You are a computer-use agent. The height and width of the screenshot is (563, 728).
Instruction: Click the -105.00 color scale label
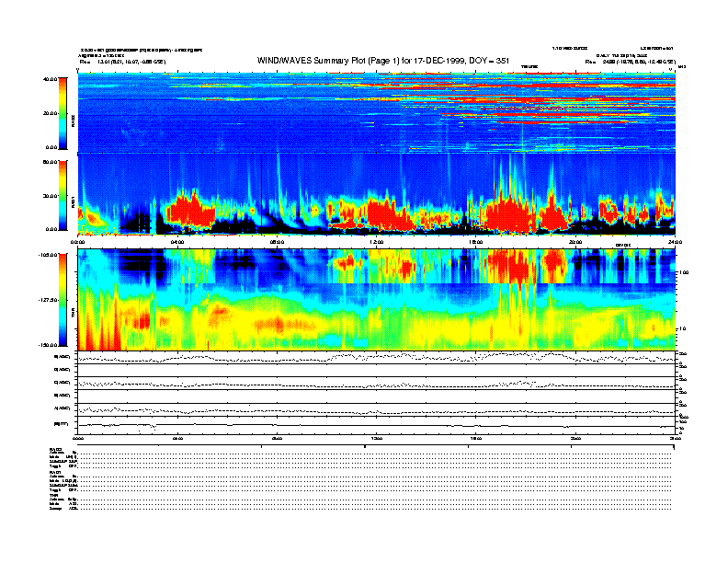click(x=48, y=255)
